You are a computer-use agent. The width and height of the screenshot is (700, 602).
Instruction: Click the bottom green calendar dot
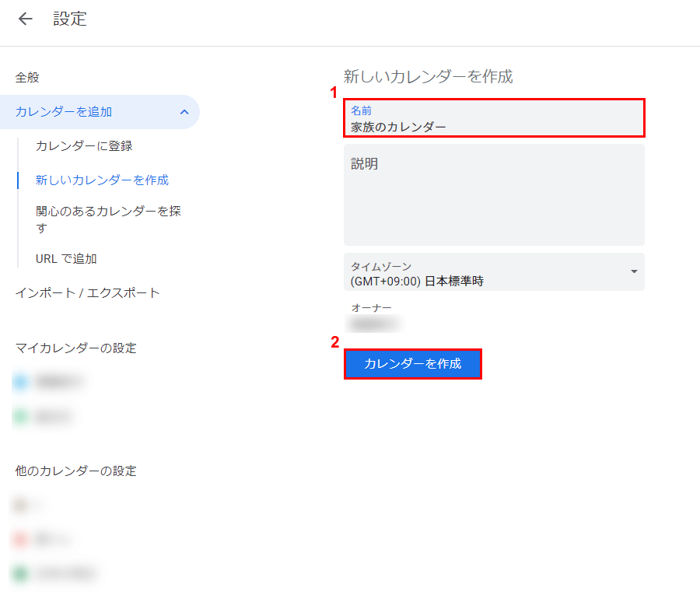pyautogui.click(x=22, y=572)
